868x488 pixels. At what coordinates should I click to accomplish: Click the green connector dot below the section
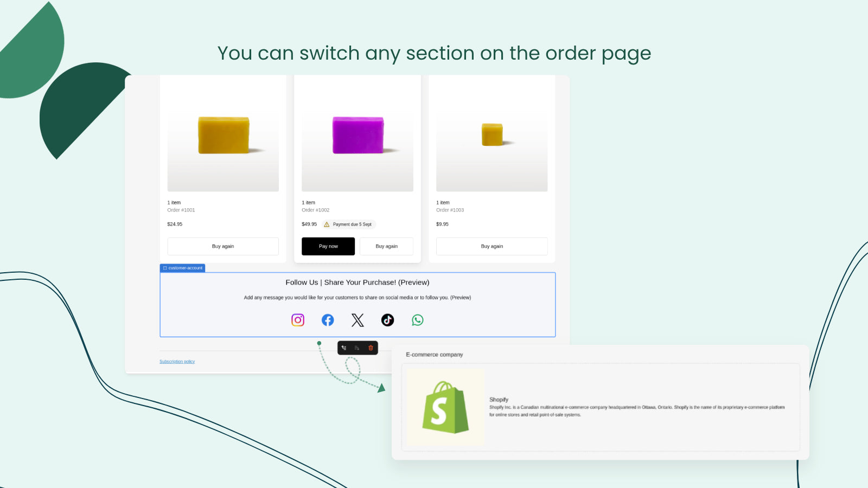click(319, 343)
